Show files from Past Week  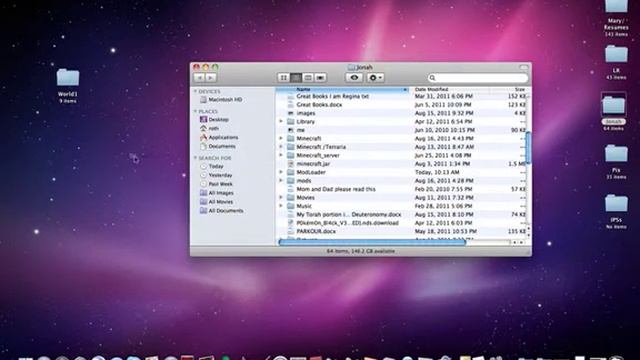coord(216,184)
